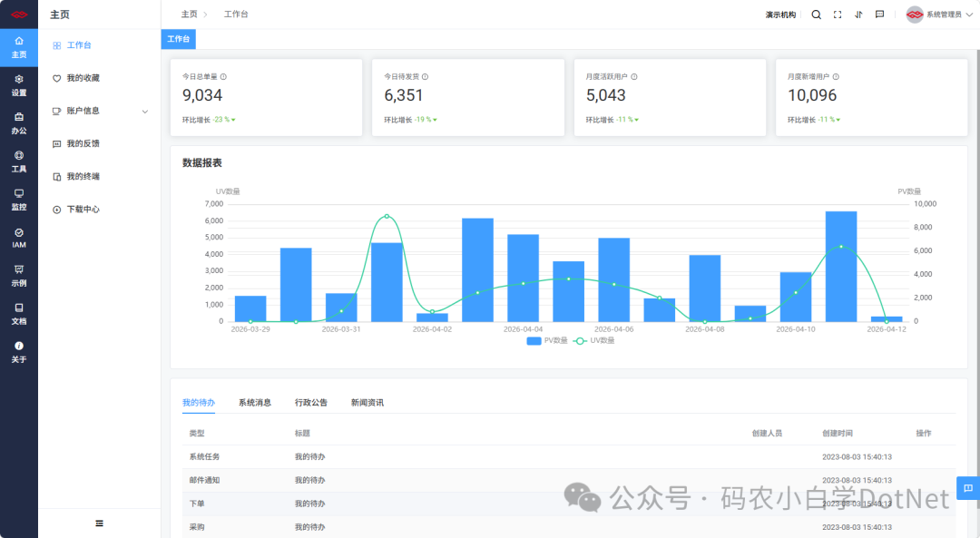Click the red logo at top-left
The image size is (980, 538).
[19, 15]
